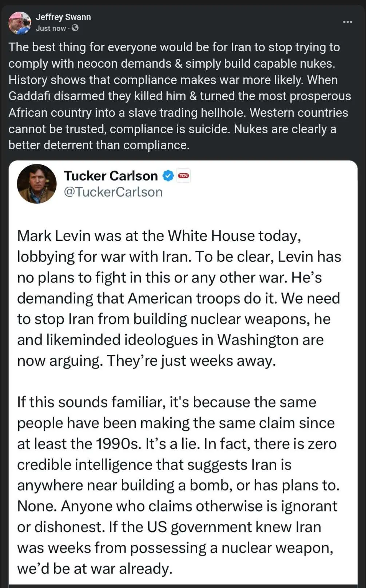Click the tweet line "now arguing. They're just weeks away."
This screenshot has height=588, width=366.
146,361
